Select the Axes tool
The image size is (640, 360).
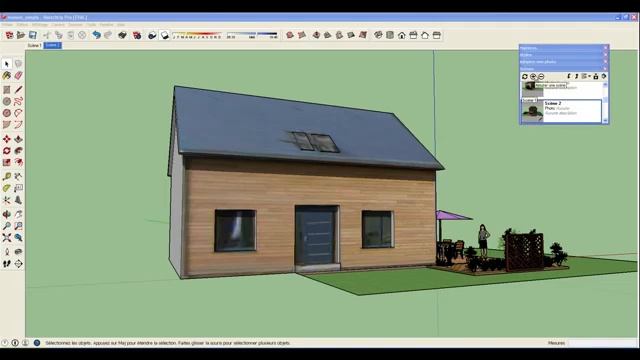pyautogui.click(x=7, y=200)
